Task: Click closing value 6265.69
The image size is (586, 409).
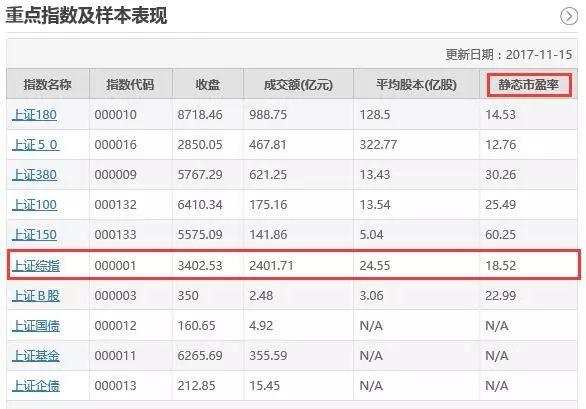Action: [200, 356]
